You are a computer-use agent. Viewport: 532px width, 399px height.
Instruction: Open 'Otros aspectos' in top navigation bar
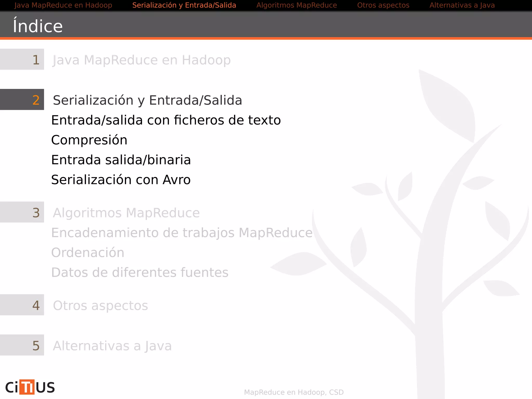click(x=383, y=5)
